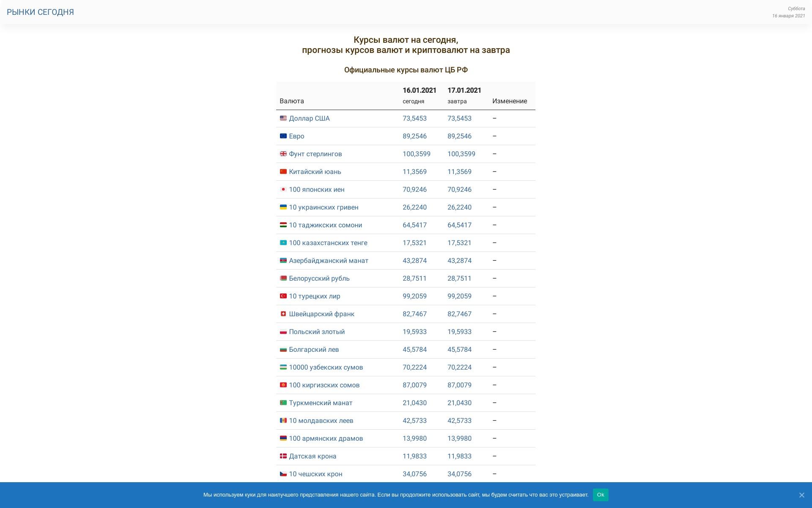Click the Uzbekistan flag icon beside 10000 узбекских сумов

(x=283, y=367)
